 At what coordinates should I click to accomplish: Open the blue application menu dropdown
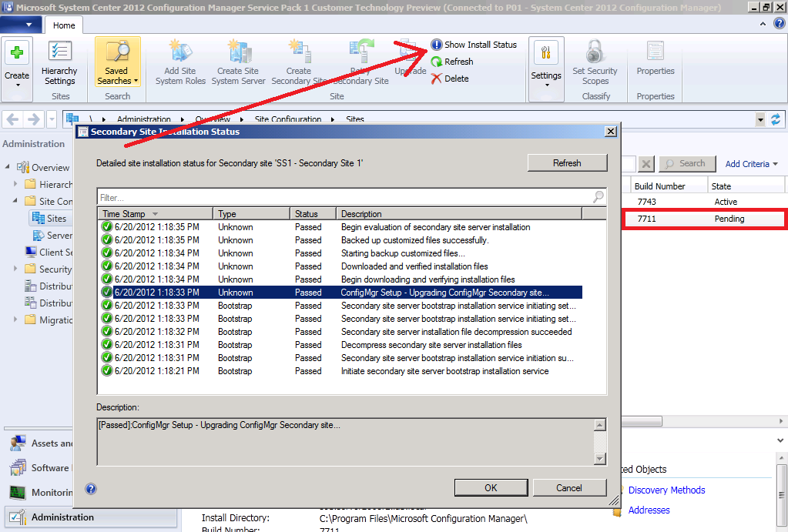20,24
